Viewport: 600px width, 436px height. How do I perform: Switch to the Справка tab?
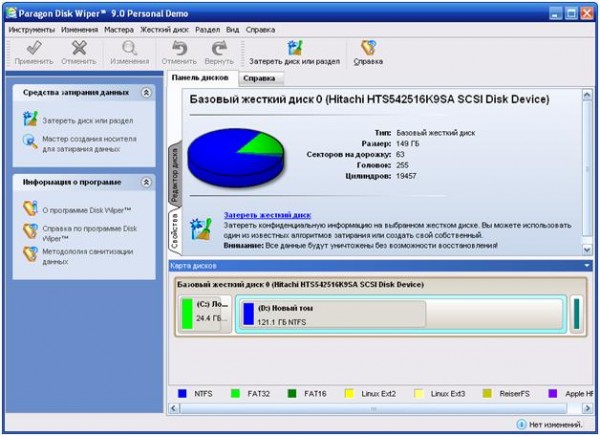point(259,78)
